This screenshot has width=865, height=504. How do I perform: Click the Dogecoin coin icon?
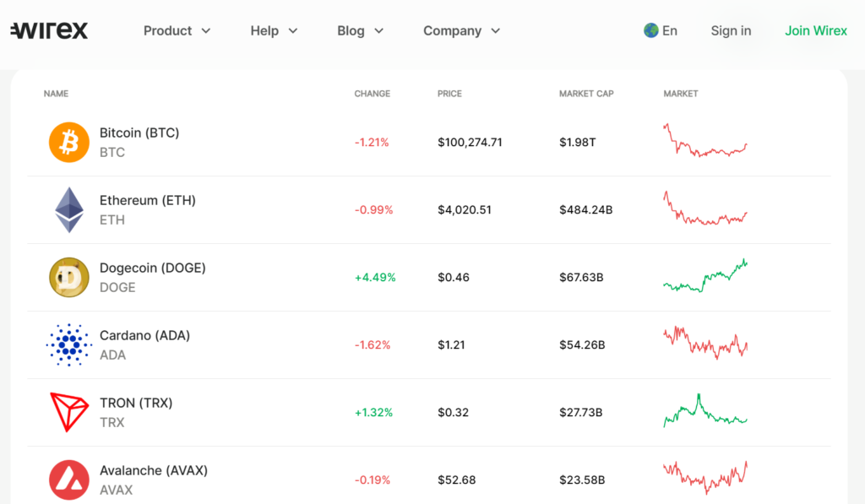click(69, 278)
